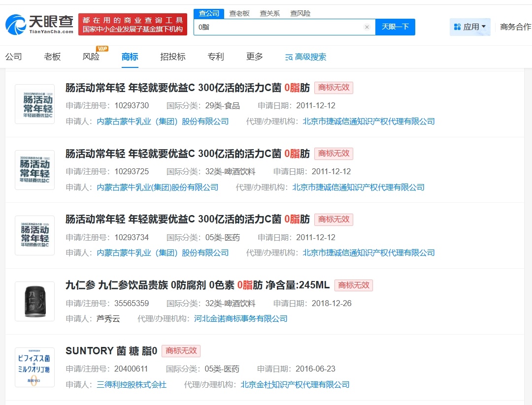
Task: Open trademark title in the 29类-食品 result
Action: click(188, 88)
